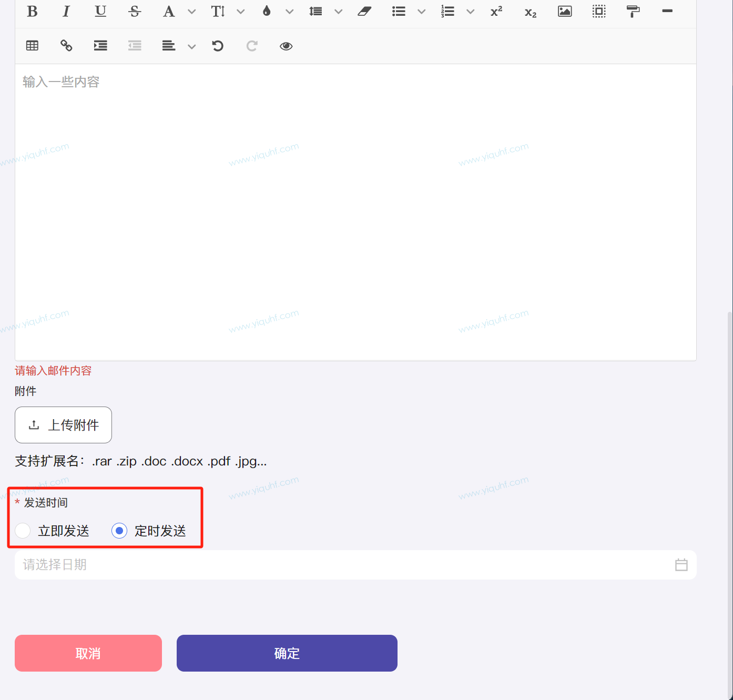Expand the font family dropdown arrow

[192, 12]
